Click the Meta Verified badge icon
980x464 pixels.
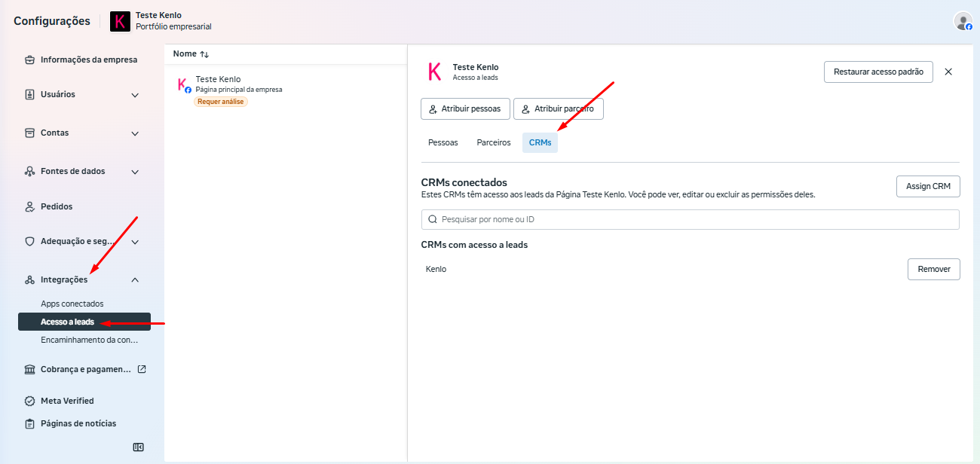(x=29, y=401)
